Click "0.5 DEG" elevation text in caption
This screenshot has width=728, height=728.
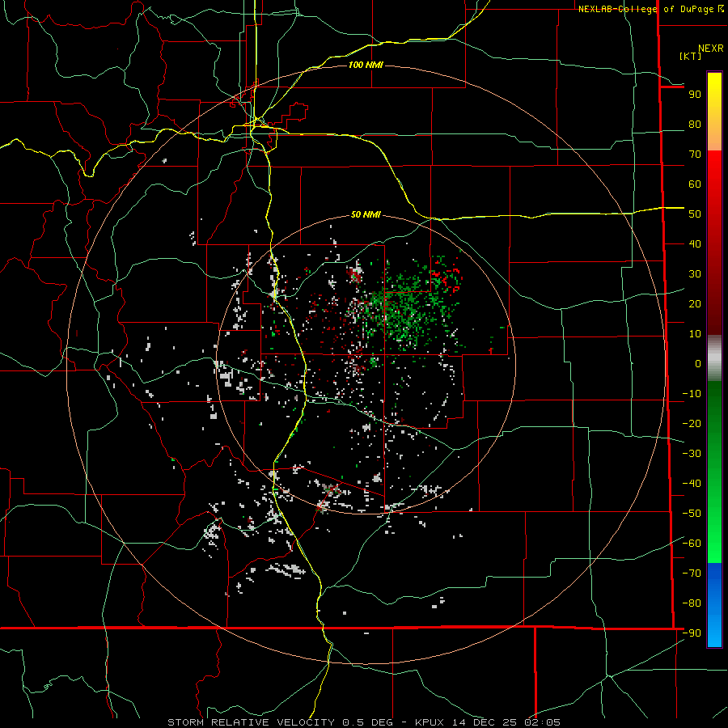368,722
